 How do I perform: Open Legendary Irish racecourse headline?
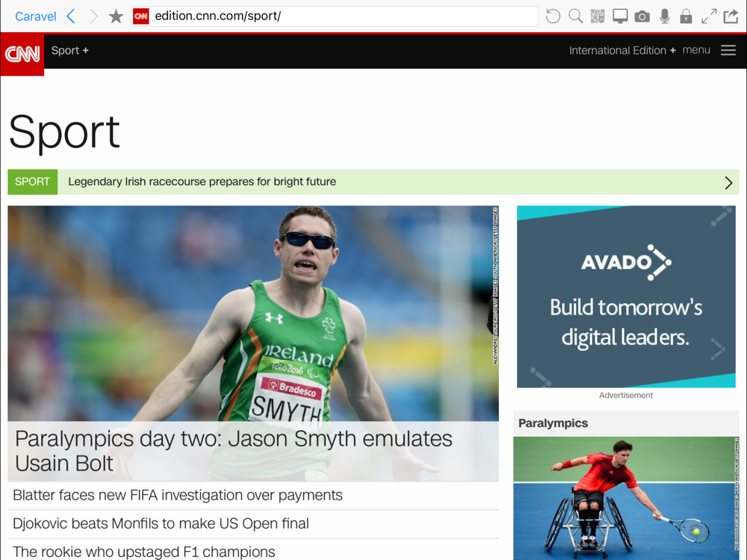coord(202,182)
